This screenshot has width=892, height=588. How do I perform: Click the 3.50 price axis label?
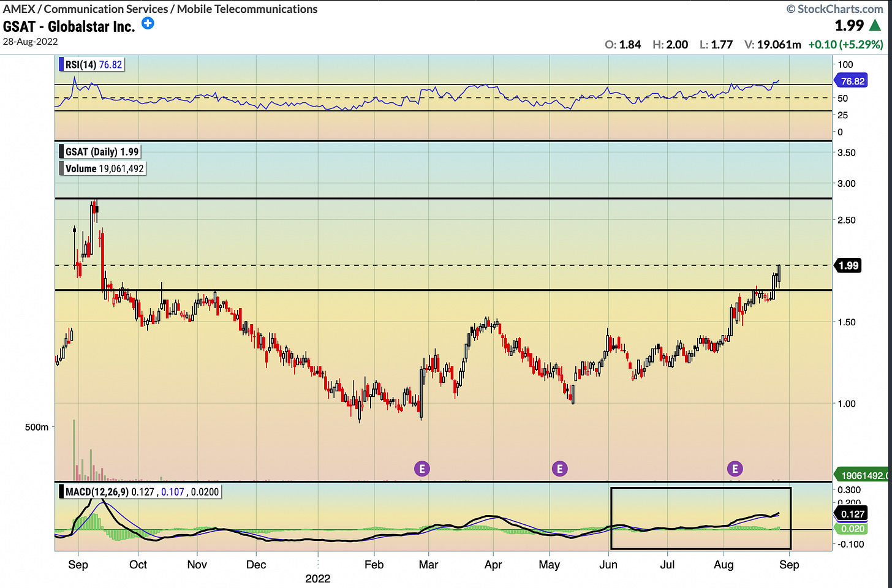847,153
